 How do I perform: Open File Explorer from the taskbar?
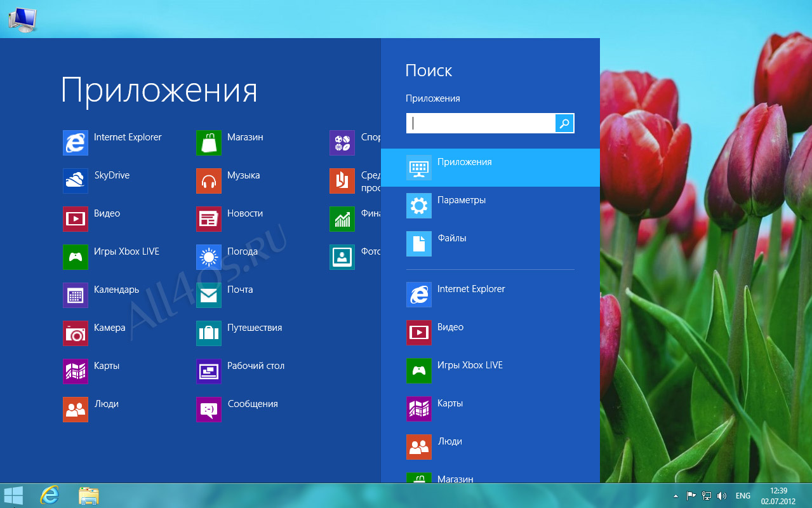88,495
